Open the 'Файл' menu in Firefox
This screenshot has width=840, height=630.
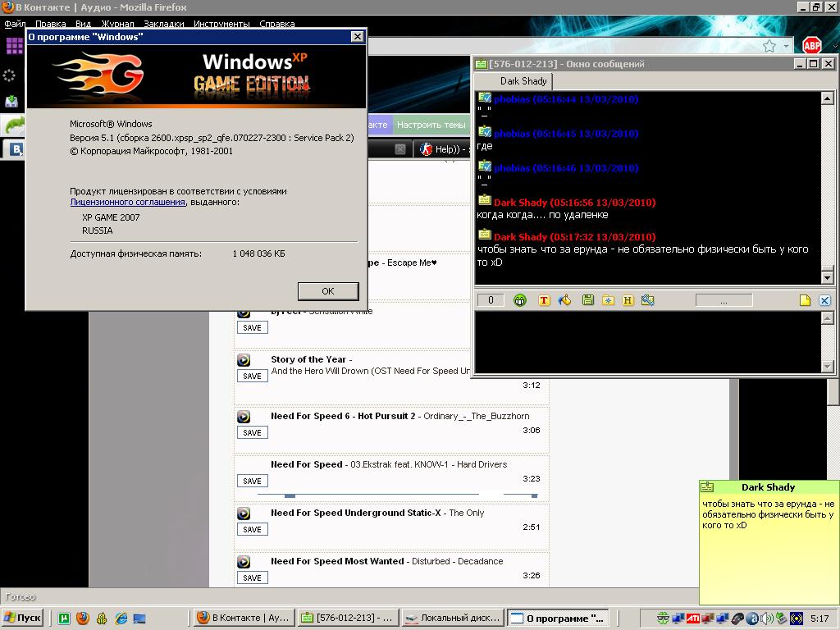pos(15,24)
